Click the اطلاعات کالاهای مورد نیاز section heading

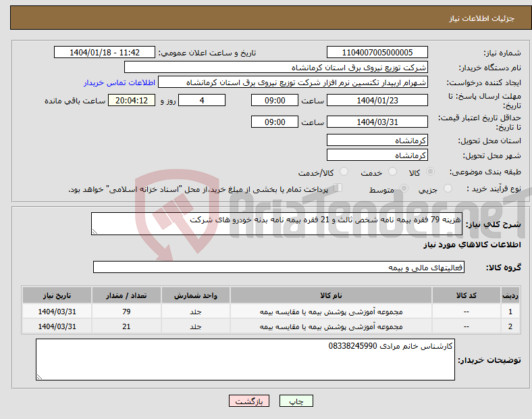pos(472,245)
